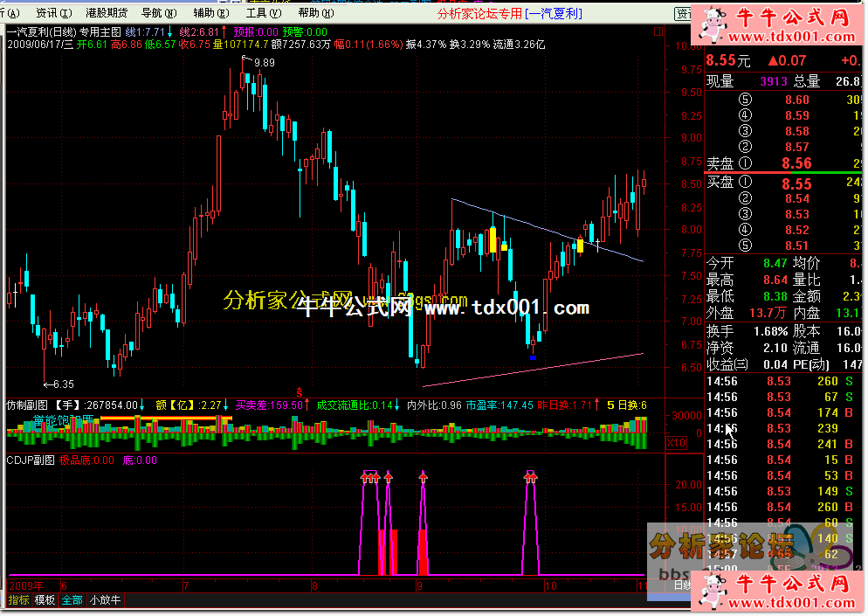Click the 极品底:0.00 readout
The height and width of the screenshot is (616, 868).
point(86,460)
